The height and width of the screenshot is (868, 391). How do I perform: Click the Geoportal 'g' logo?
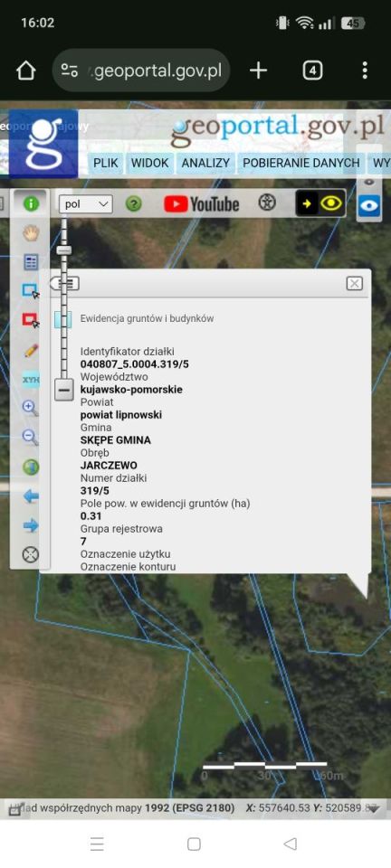[x=43, y=143]
